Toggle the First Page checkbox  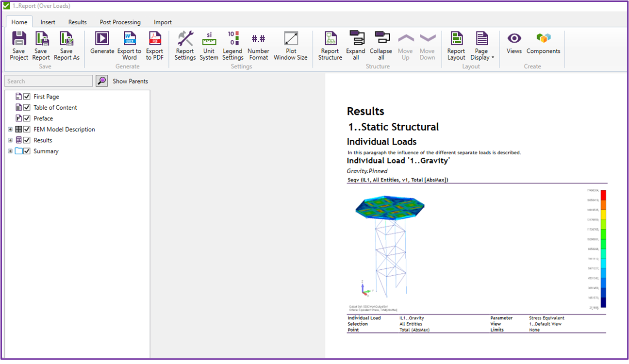click(x=27, y=97)
